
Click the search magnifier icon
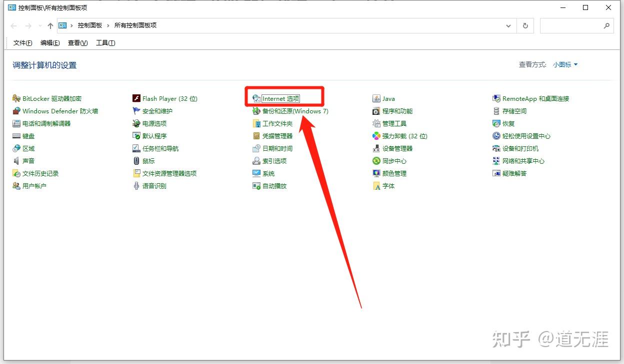click(x=607, y=25)
